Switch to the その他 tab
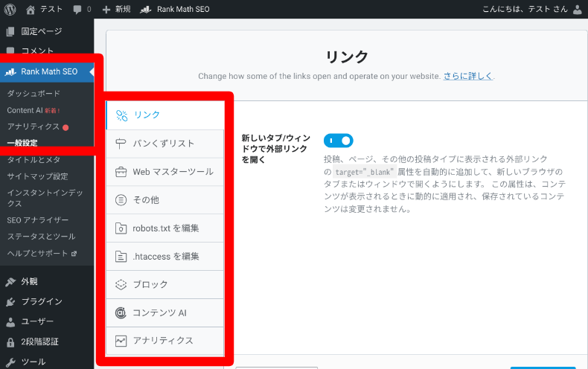The image size is (588, 369). coord(165,200)
